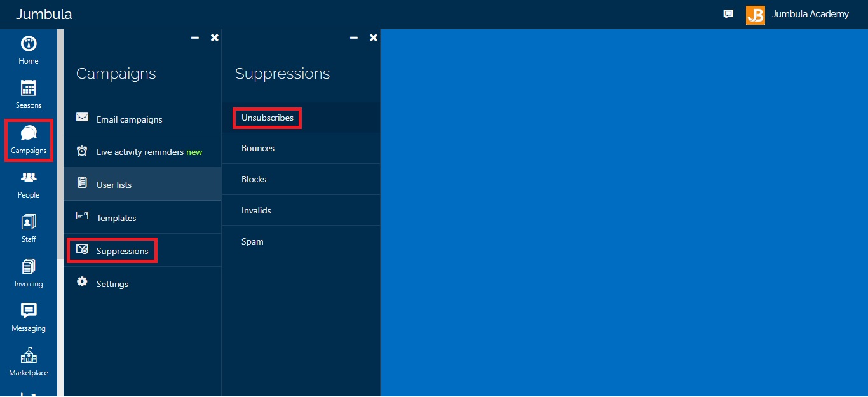Open Email campaigns menu item

coord(142,119)
